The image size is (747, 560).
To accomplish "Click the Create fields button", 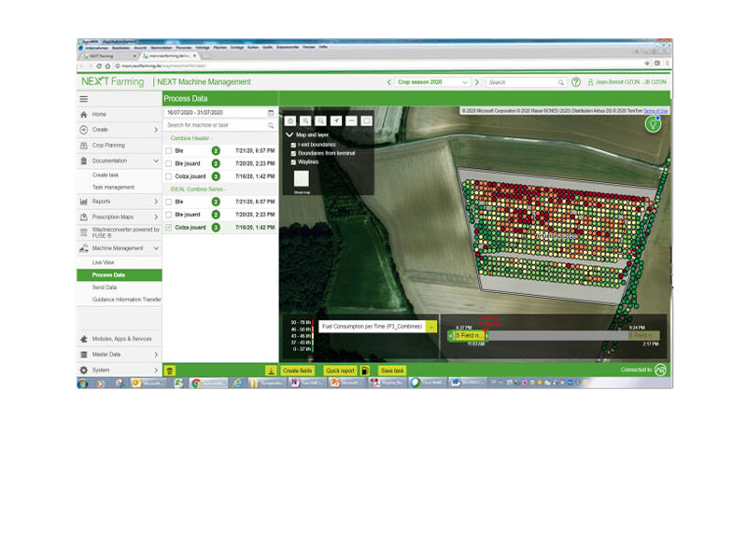I will coord(297,371).
